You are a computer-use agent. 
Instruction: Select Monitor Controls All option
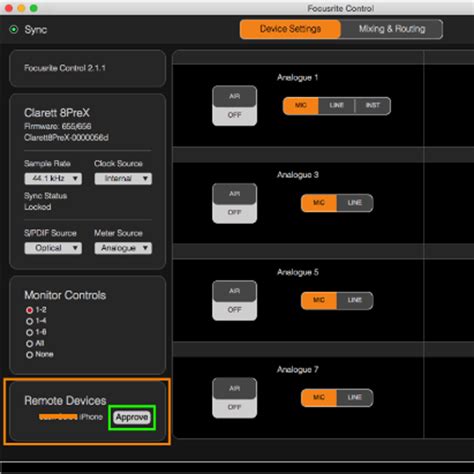[29, 343]
